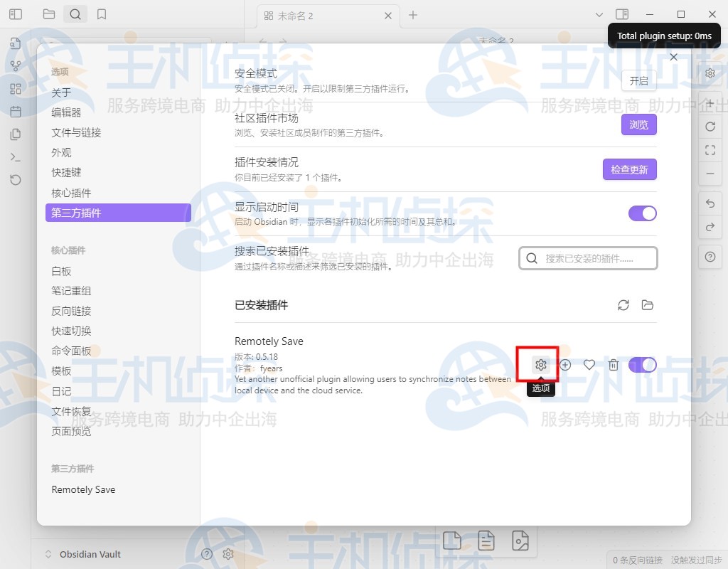
Task: Open today's daily note calendar icon
Action: tap(16, 112)
